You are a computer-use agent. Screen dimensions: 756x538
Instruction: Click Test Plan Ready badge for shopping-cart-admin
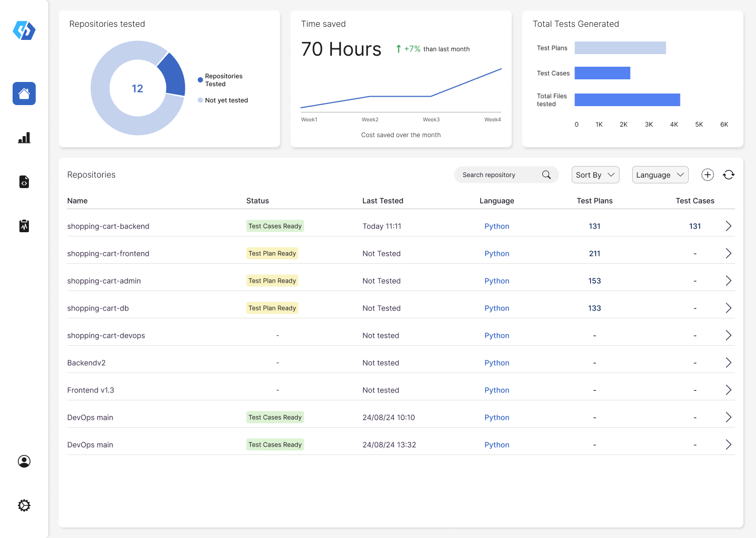pos(272,281)
